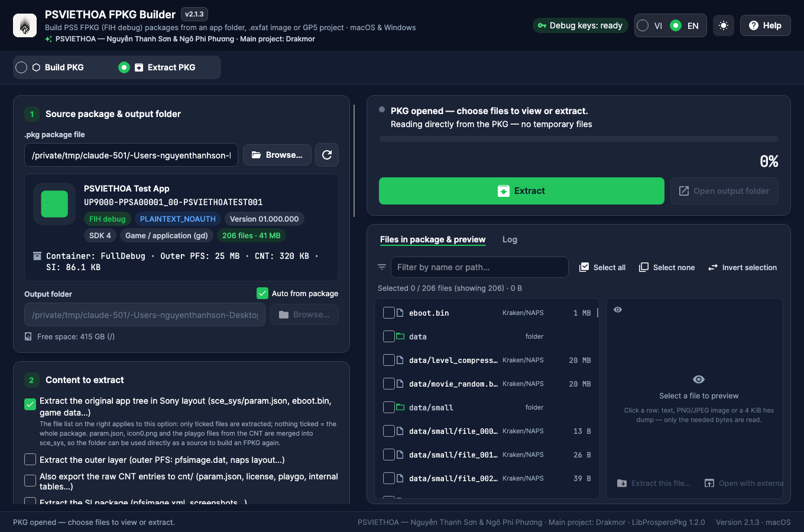The image size is (804, 532).
Task: Click the Filter by name or path field
Action: [479, 267]
